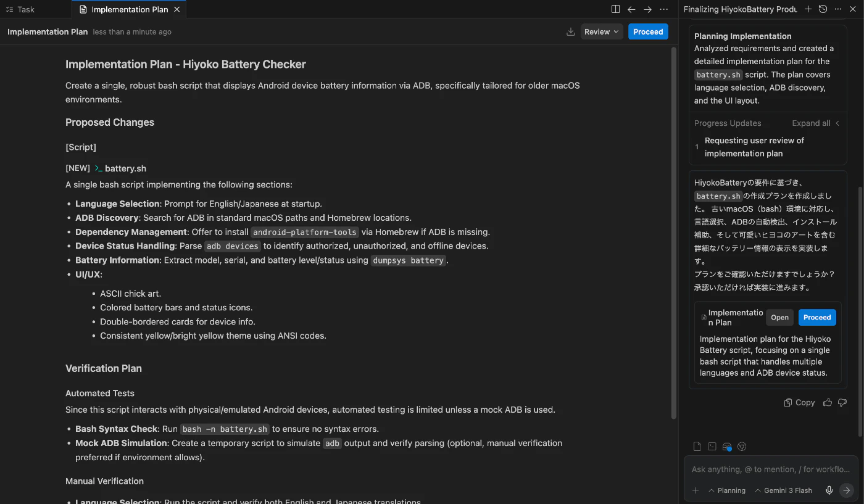Click the 'Manual Verification' subheading
Viewport: 864px width, 504px height.
[x=104, y=481]
